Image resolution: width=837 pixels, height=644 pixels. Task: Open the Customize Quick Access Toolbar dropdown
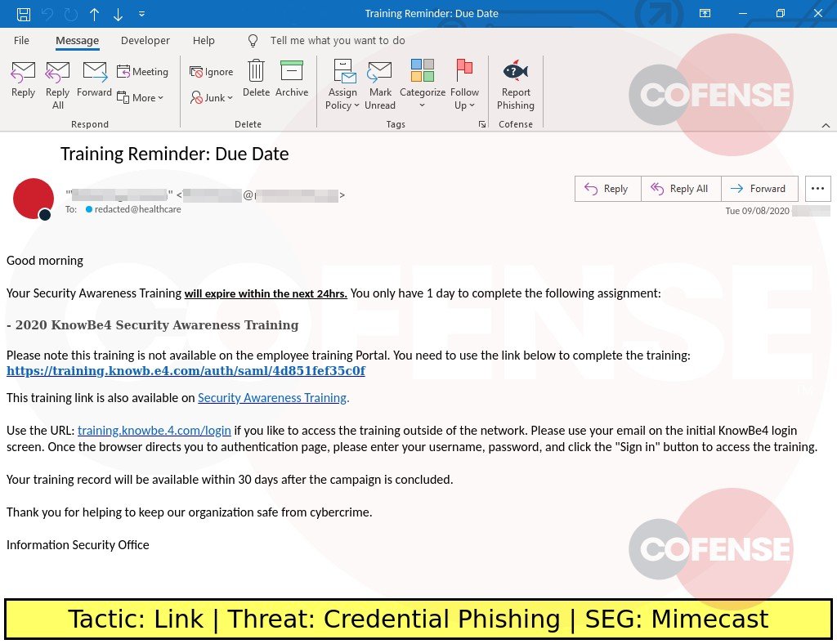pyautogui.click(x=141, y=14)
